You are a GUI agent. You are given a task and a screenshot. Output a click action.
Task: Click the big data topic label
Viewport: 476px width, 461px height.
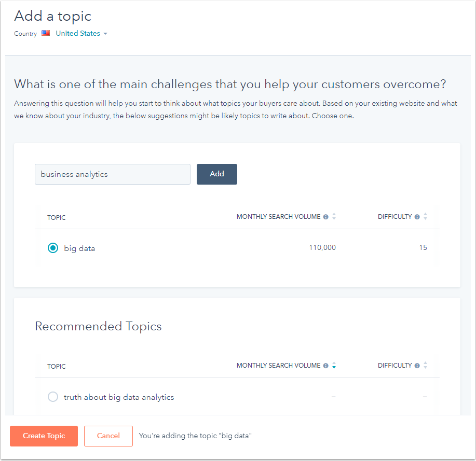[79, 248]
